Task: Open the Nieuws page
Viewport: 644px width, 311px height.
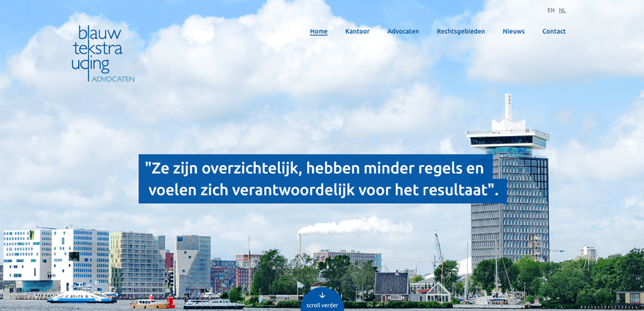Action: coord(513,31)
